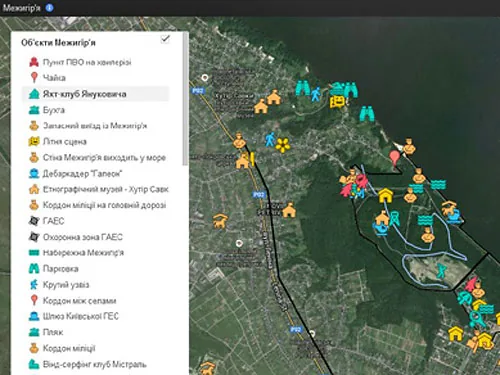This screenshot has height=375, width=500.
Task: Click the red icon beside Пункт ПВО
Action: [x=34, y=62]
